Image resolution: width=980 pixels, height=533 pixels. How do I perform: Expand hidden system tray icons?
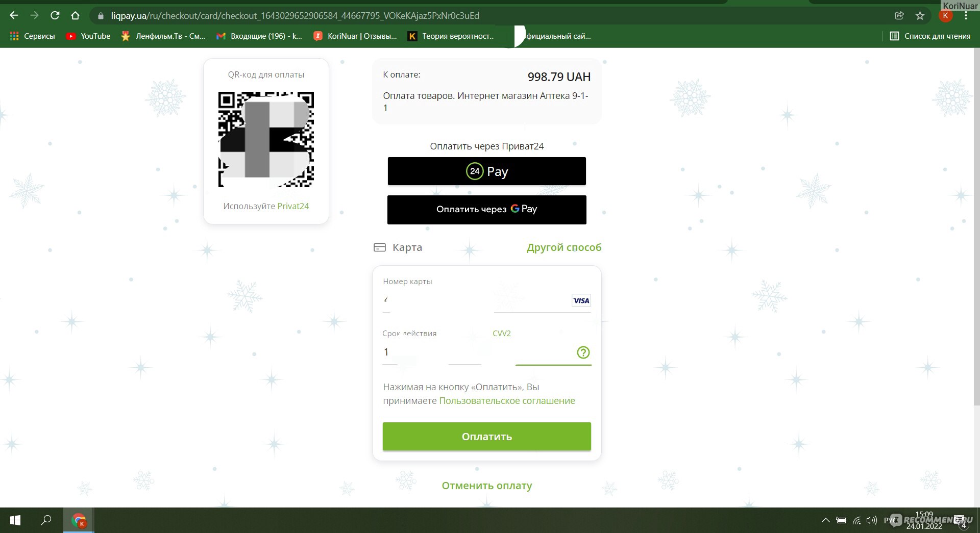(x=825, y=520)
